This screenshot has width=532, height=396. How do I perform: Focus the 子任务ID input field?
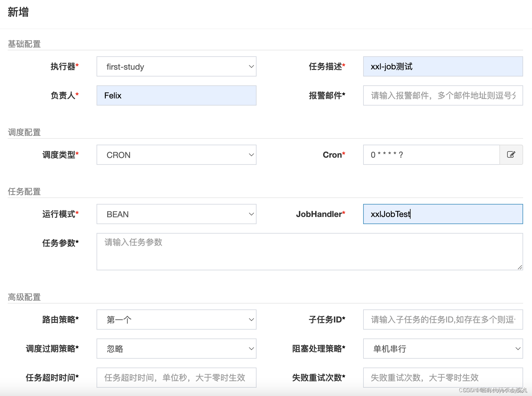(443, 320)
